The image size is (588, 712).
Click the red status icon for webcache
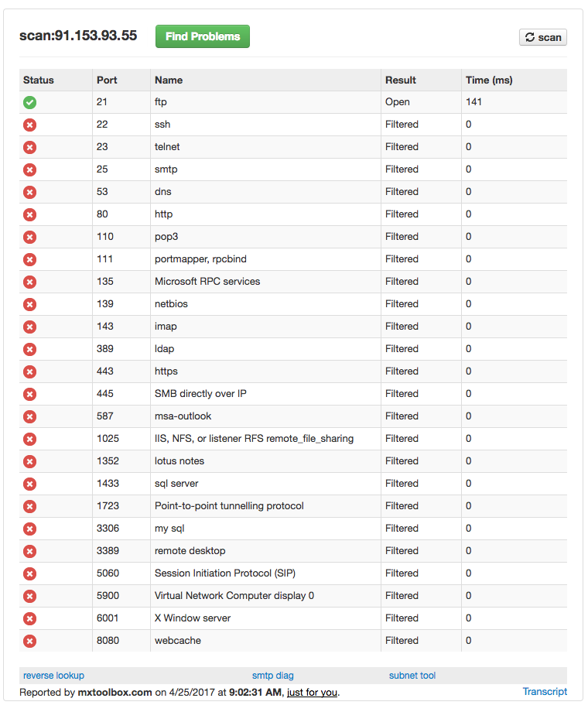[x=30, y=641]
